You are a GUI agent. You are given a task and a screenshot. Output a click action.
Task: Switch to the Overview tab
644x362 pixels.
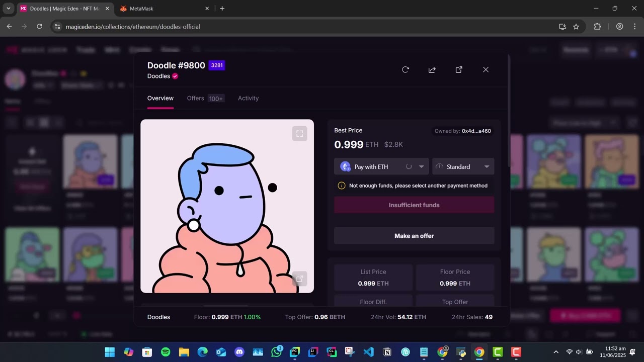click(160, 98)
